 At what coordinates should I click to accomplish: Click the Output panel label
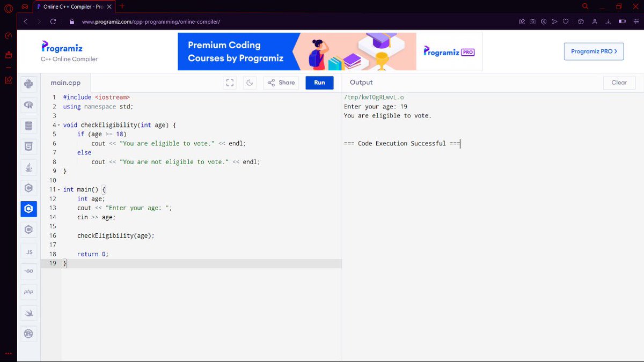coord(361,83)
